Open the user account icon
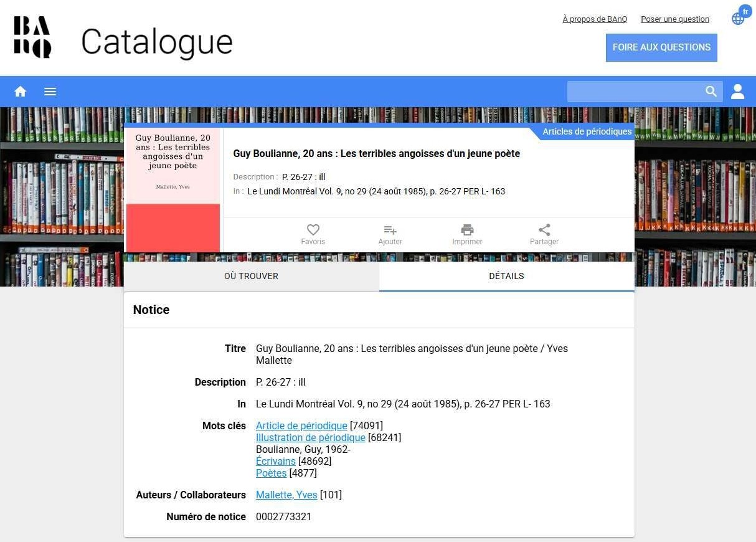This screenshot has width=756, height=542. (738, 92)
